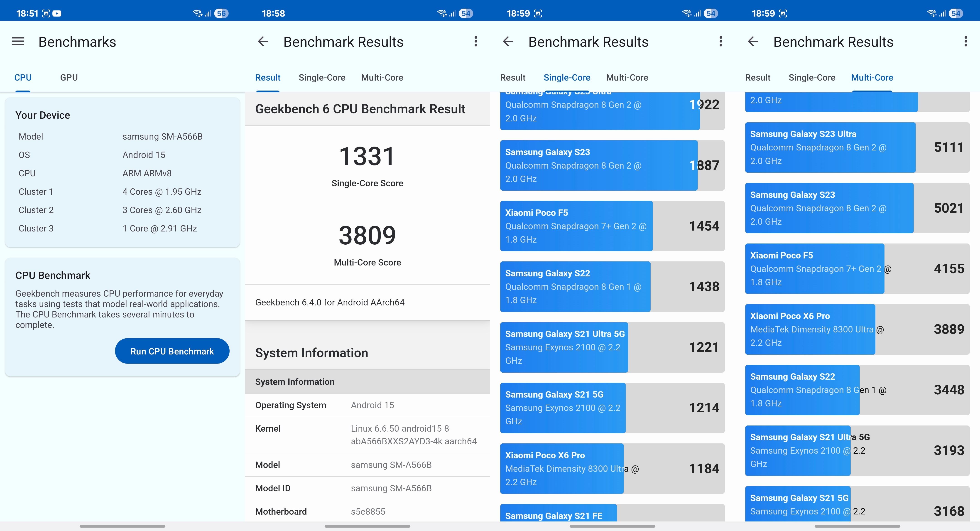980x531 pixels.
Task: Open three-dot menu on the Multi-Core results screen
Action: pyautogui.click(x=965, y=42)
